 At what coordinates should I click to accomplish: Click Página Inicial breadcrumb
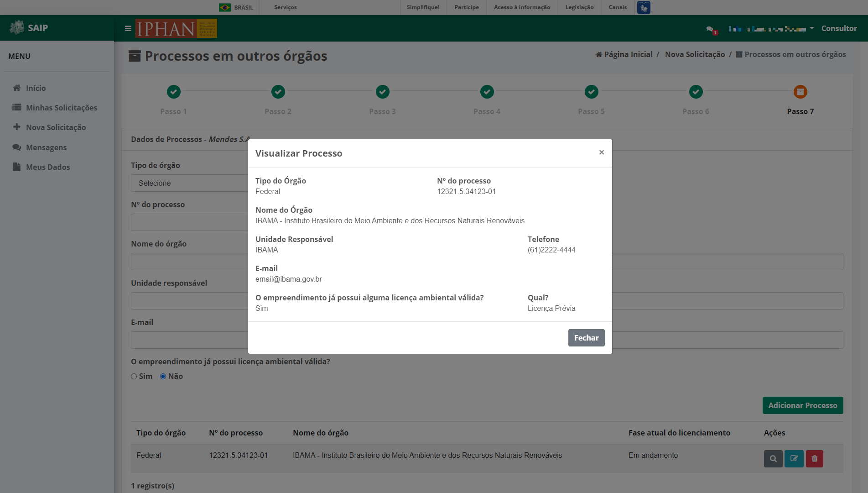point(624,54)
